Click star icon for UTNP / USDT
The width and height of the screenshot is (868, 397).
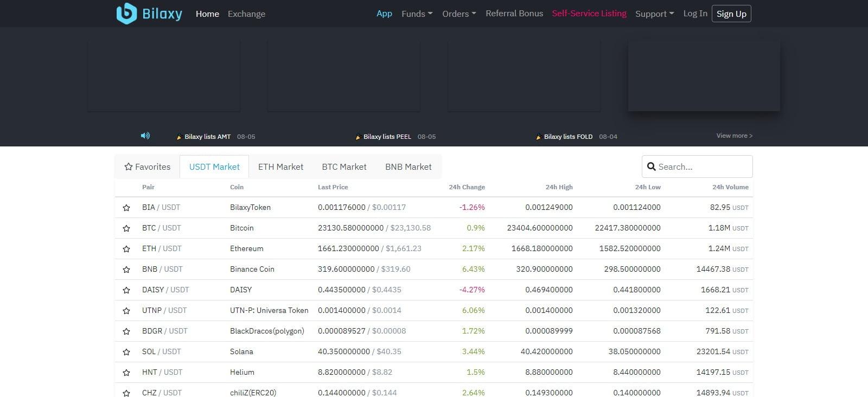pos(126,311)
